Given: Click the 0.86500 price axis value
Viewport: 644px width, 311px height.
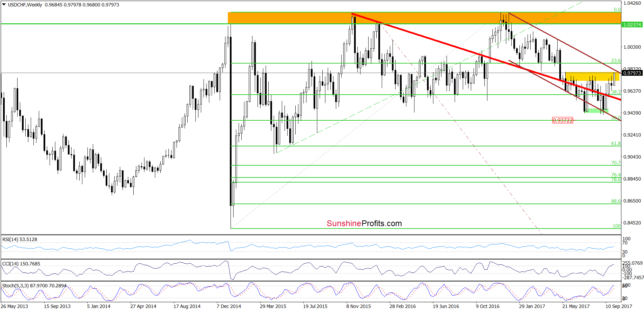Looking at the screenshot, I should click(632, 201).
